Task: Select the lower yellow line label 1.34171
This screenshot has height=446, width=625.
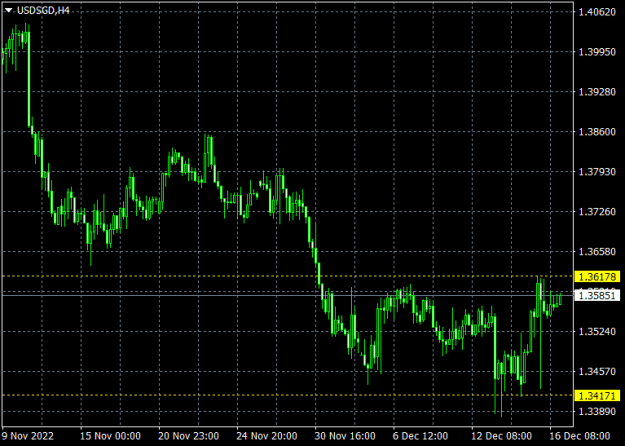Action: pyautogui.click(x=597, y=396)
